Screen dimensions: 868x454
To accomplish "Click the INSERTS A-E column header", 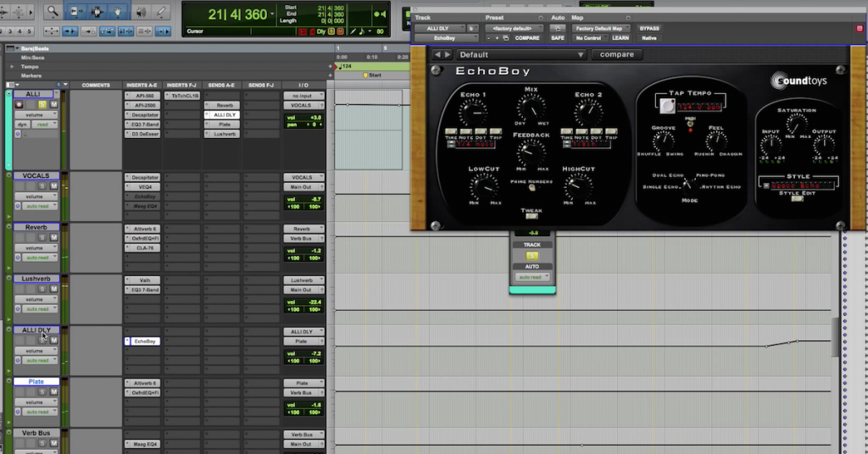I will tap(142, 86).
